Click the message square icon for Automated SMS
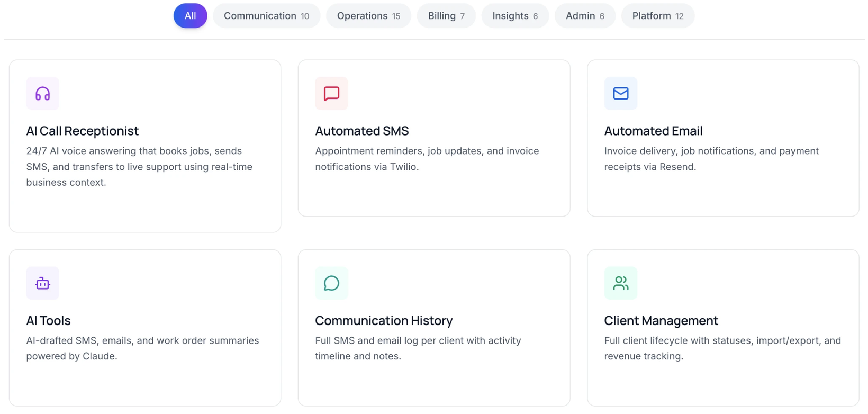The image size is (868, 414). pyautogui.click(x=331, y=94)
